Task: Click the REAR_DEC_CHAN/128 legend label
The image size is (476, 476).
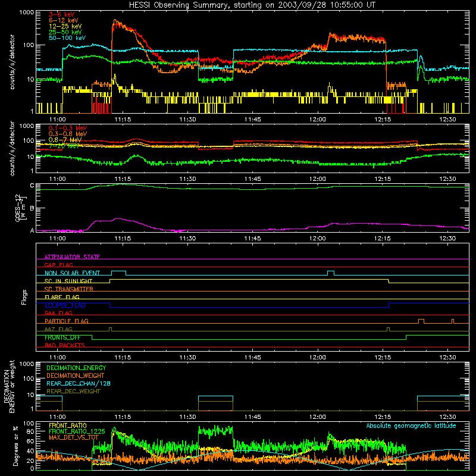Action: tap(79, 383)
